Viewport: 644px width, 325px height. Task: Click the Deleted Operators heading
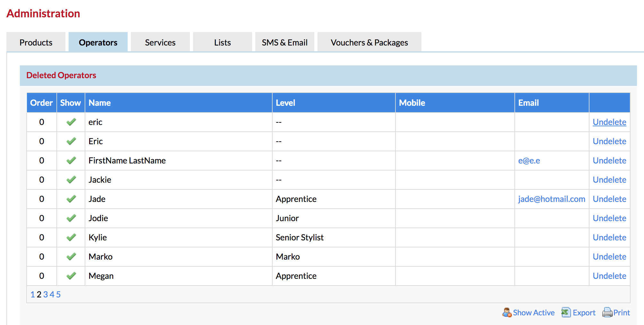[x=61, y=75]
